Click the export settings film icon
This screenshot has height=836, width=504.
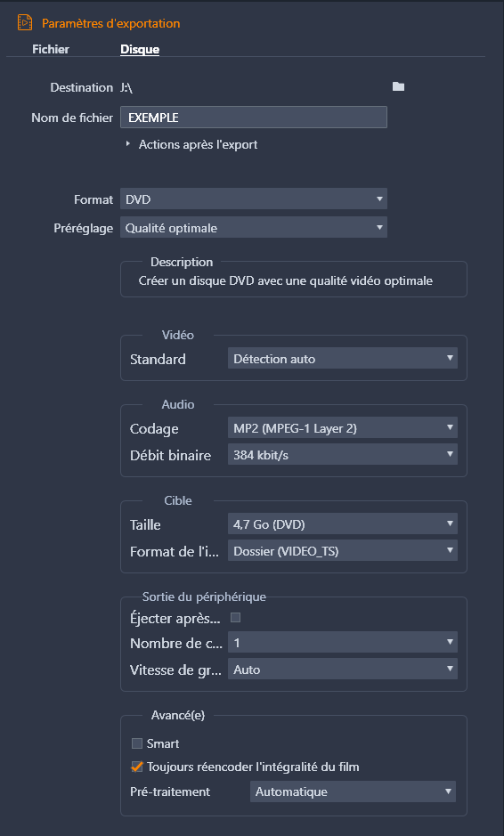(25, 22)
